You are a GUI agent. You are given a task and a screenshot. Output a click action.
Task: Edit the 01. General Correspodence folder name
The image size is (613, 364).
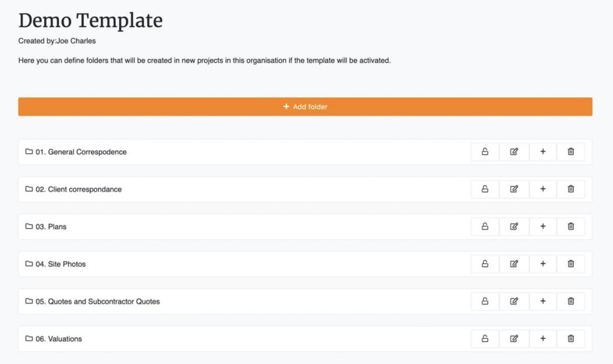(514, 152)
